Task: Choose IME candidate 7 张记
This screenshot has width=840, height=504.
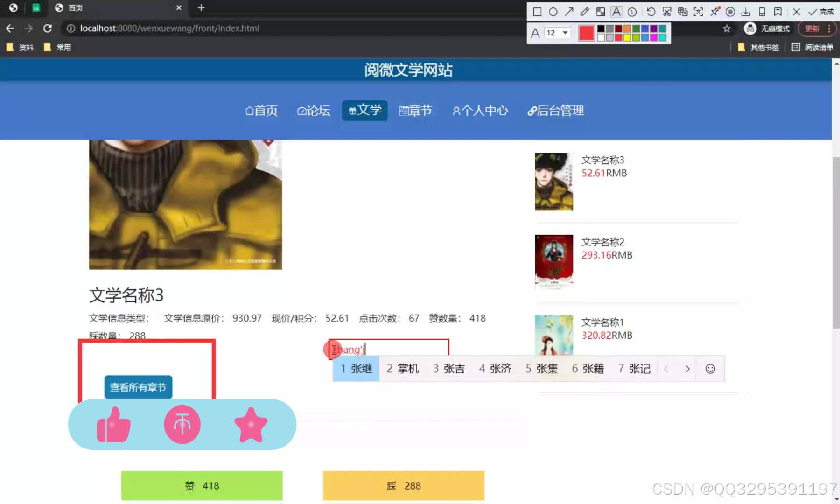Action: (x=634, y=369)
